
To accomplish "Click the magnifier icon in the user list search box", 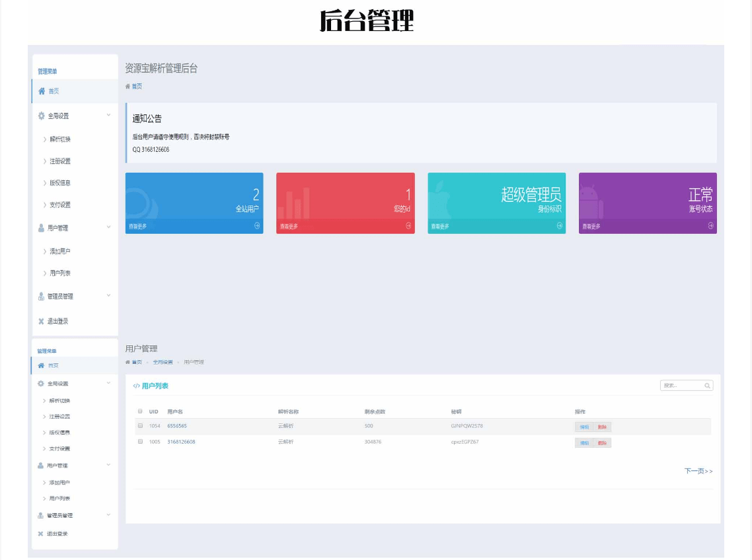I will tap(708, 386).
